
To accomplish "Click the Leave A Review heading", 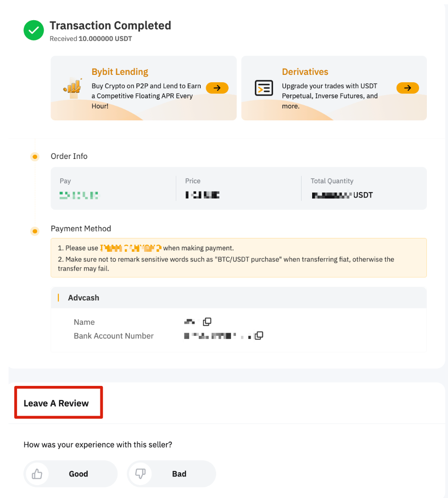I will [56, 403].
